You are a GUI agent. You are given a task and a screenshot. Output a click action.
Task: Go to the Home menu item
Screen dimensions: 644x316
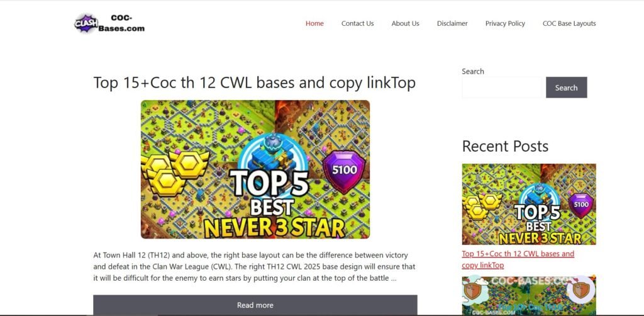pyautogui.click(x=314, y=23)
